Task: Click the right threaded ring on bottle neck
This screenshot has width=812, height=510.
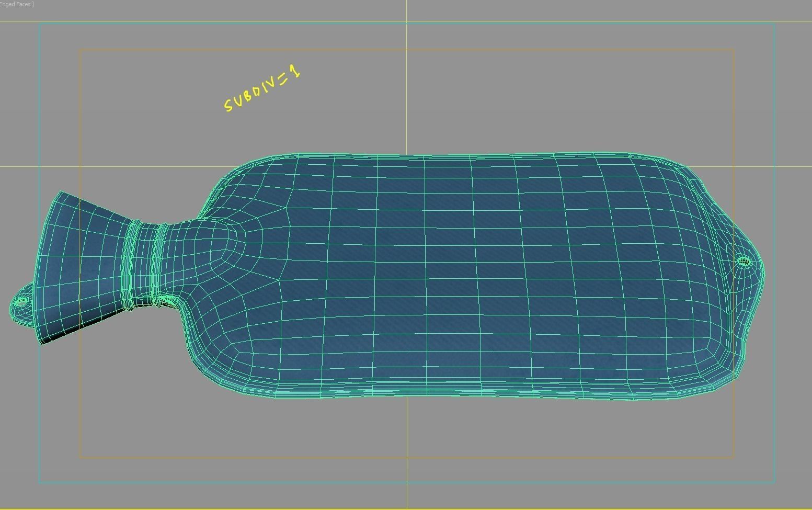Action: pos(158,264)
